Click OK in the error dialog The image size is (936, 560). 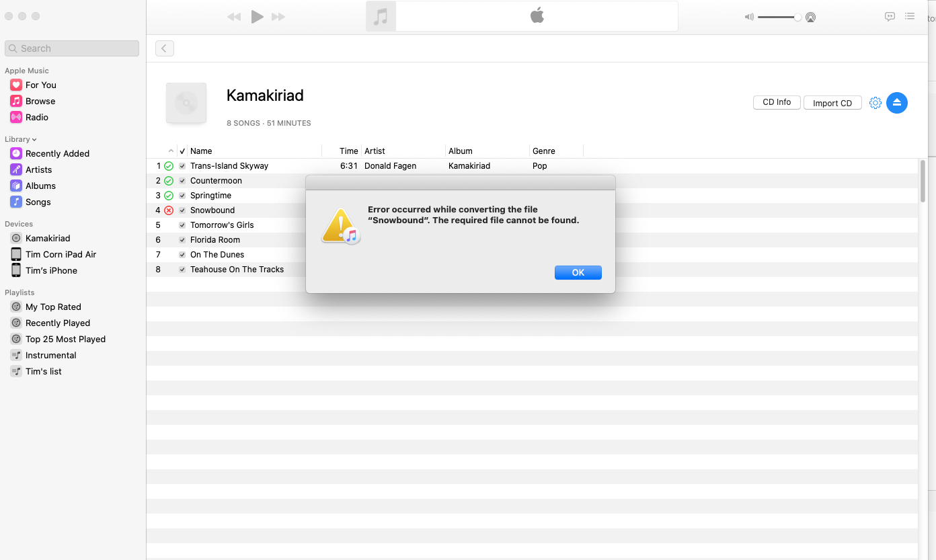pyautogui.click(x=578, y=272)
